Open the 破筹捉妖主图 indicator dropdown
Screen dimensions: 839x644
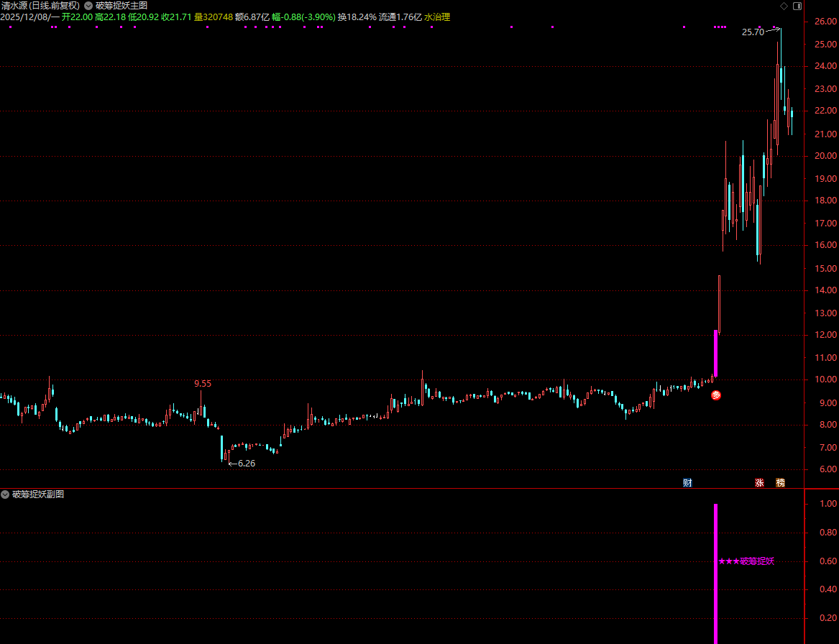click(x=88, y=6)
